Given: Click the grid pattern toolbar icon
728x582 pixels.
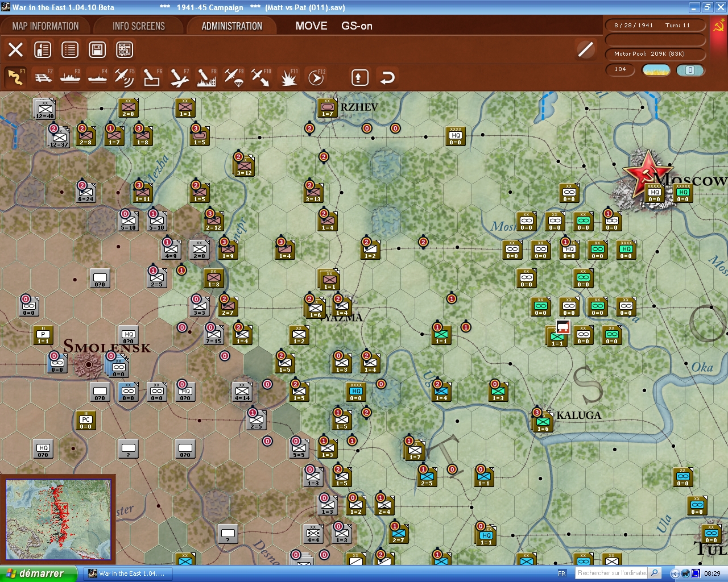Looking at the screenshot, I should (125, 49).
